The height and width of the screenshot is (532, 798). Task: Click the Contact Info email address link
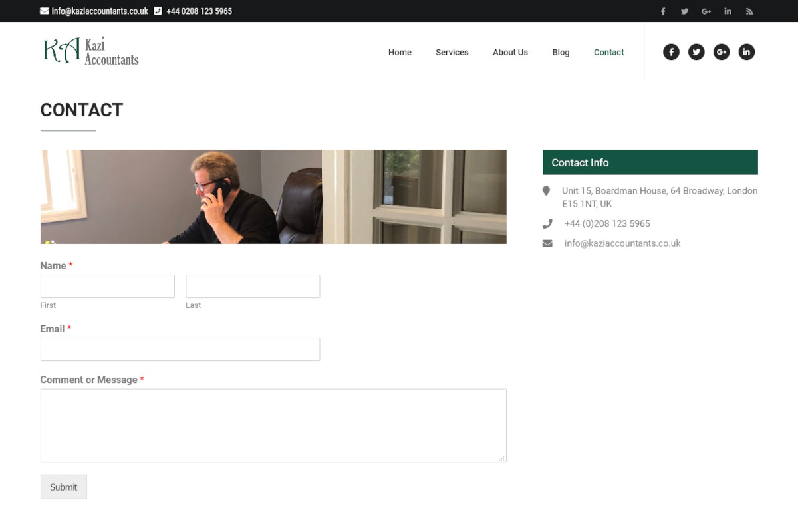point(622,243)
